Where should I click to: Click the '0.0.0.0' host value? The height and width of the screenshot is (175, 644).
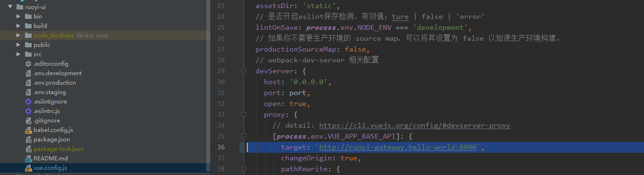tap(309, 82)
